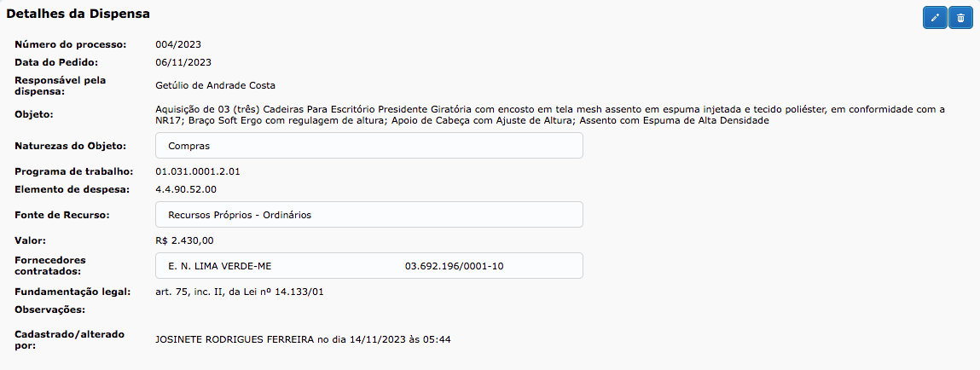Click process number 004/2023
Screen dimensions: 980x370
[178, 44]
